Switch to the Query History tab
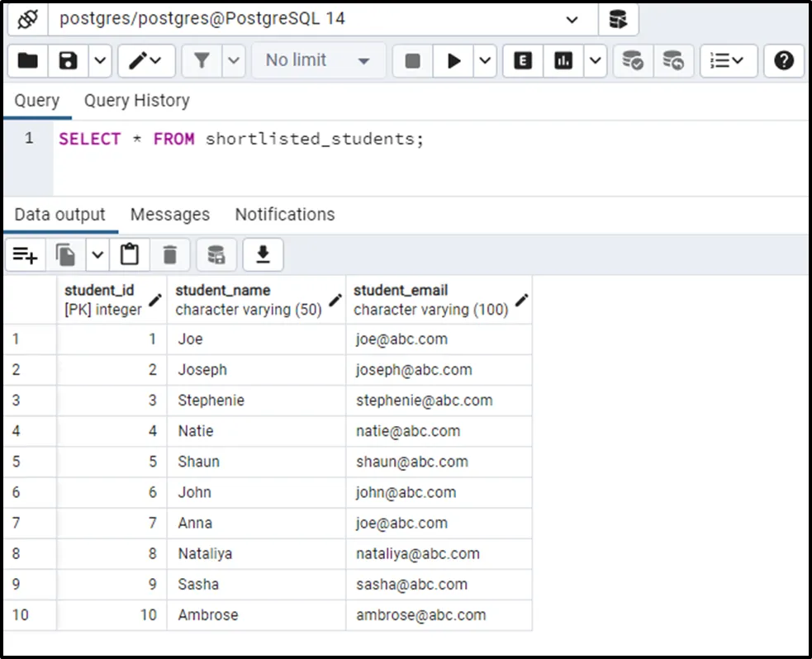Screen dimensions: 812x659 (136, 101)
